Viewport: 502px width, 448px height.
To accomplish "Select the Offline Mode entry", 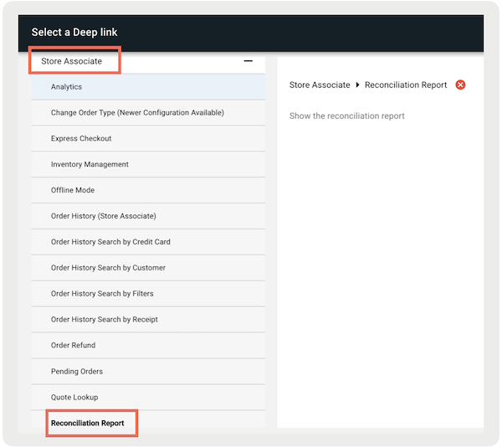I will pyautogui.click(x=148, y=190).
